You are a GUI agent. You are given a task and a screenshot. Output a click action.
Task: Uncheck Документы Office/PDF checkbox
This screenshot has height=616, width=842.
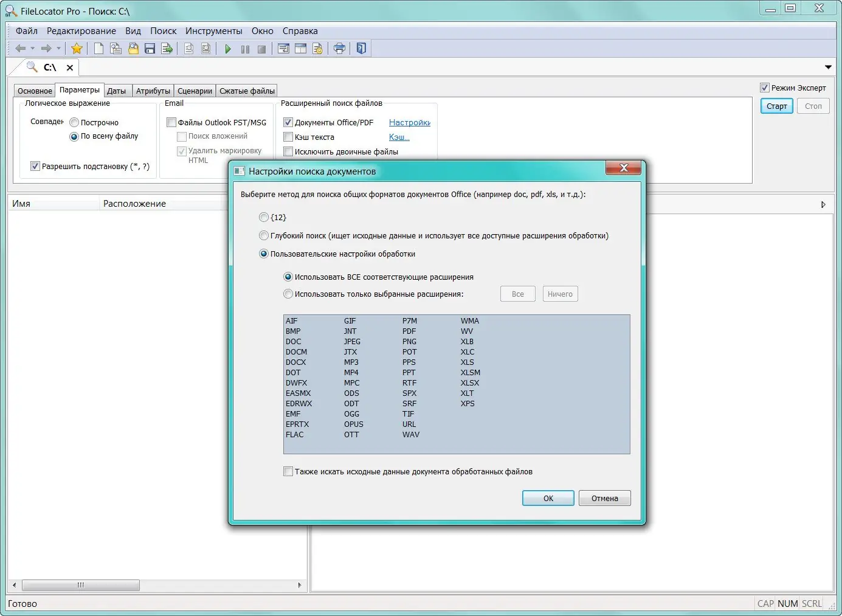coord(288,122)
